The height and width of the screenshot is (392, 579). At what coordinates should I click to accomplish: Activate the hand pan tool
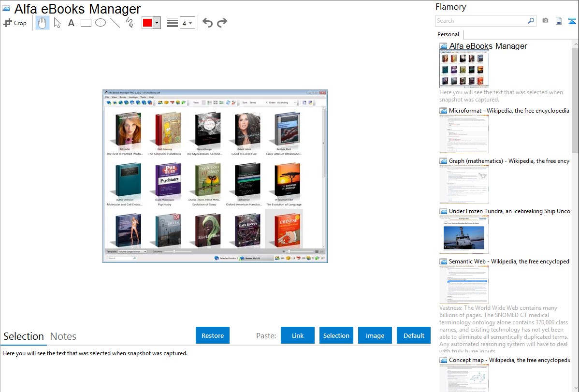click(43, 23)
